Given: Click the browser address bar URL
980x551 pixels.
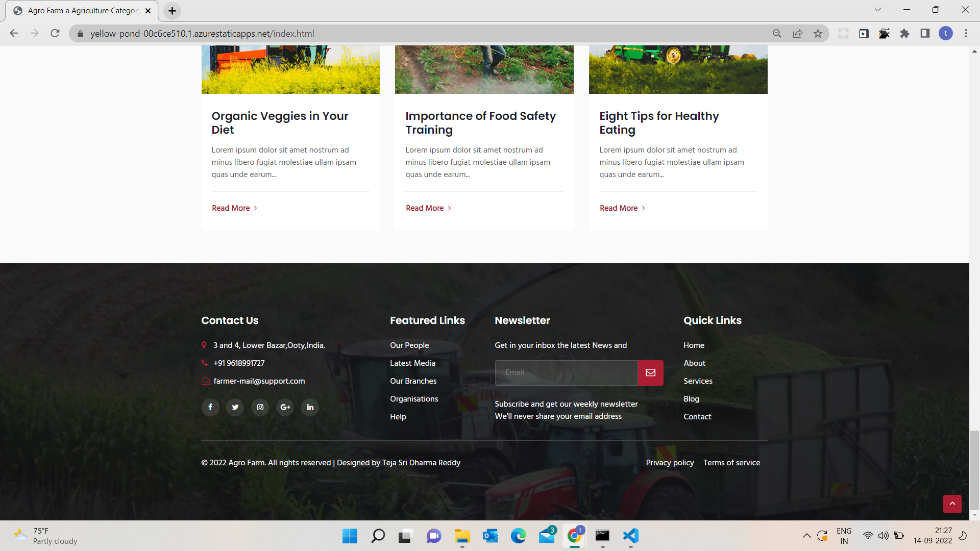Looking at the screenshot, I should click(x=202, y=34).
